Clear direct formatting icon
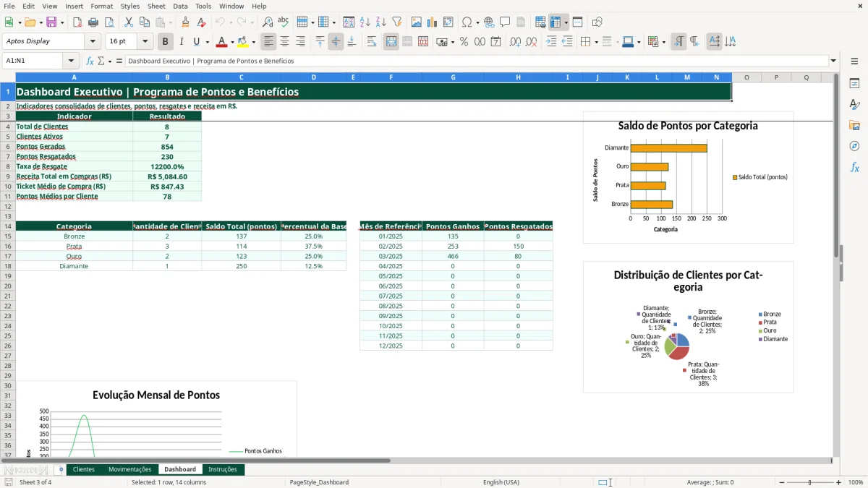Viewport: 868px width, 488px height. [x=202, y=22]
